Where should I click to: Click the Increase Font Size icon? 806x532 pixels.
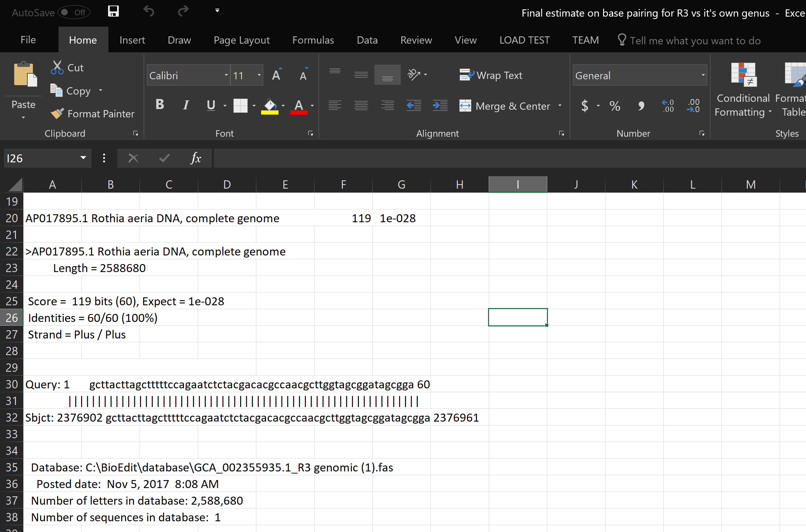276,75
